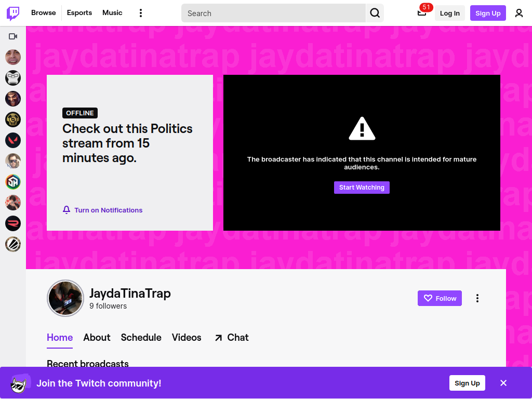Switch to the Schedule tab

pos(141,338)
